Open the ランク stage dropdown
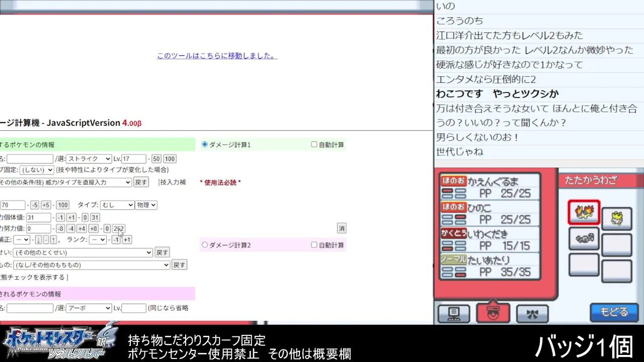Screen dimensions: 644x362 pos(98,240)
